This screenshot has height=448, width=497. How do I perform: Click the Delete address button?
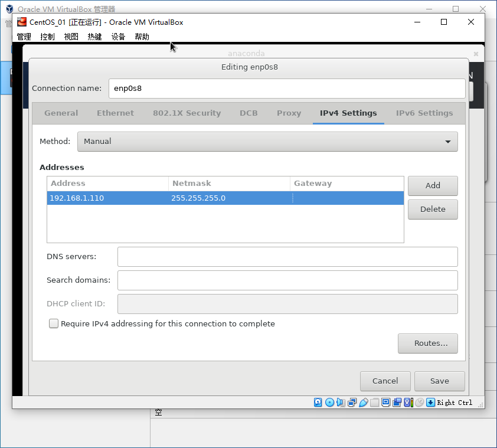433,210
